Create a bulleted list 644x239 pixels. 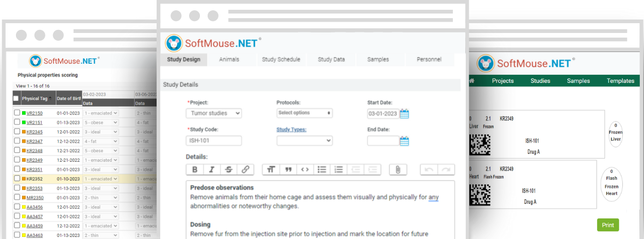[x=322, y=169]
